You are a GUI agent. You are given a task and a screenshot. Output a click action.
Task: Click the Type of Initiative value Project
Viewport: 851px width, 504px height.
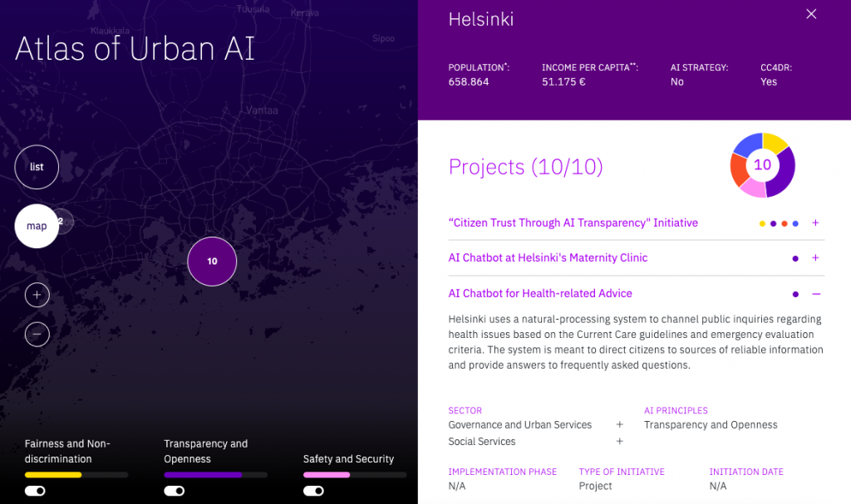click(595, 486)
